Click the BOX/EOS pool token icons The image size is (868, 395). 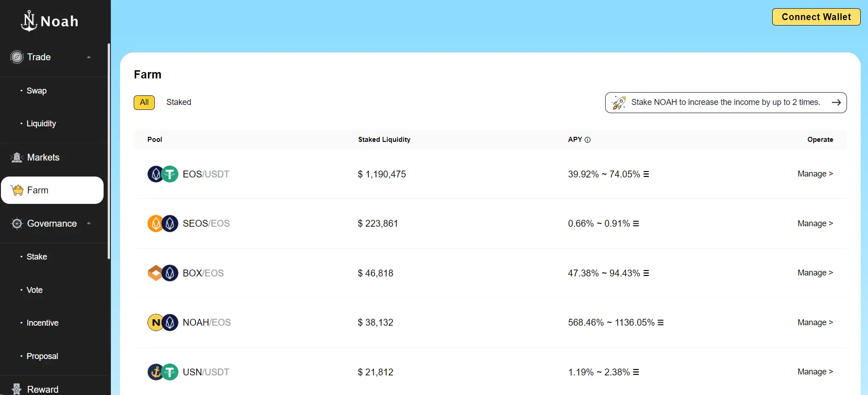click(x=162, y=273)
